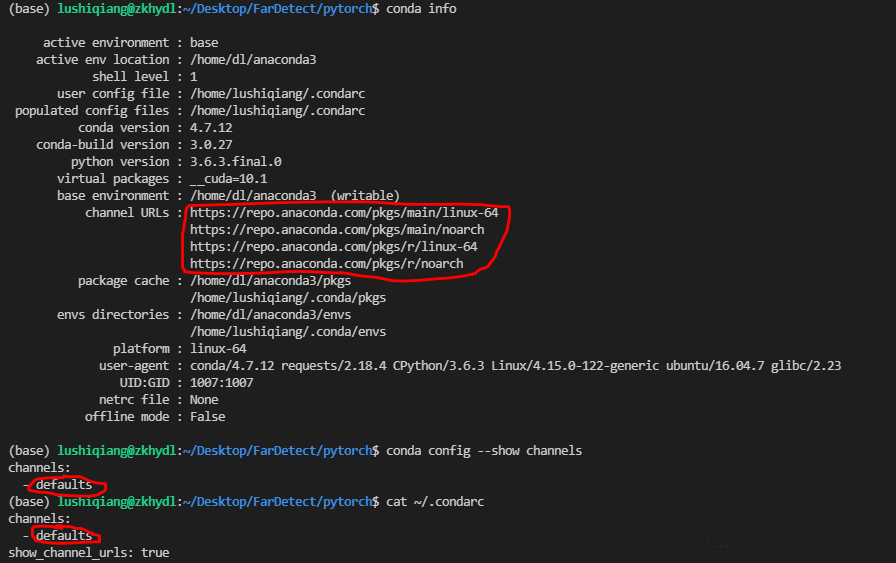896x563 pixels.
Task: Select the conda version value 4.7.12
Action: pos(214,128)
